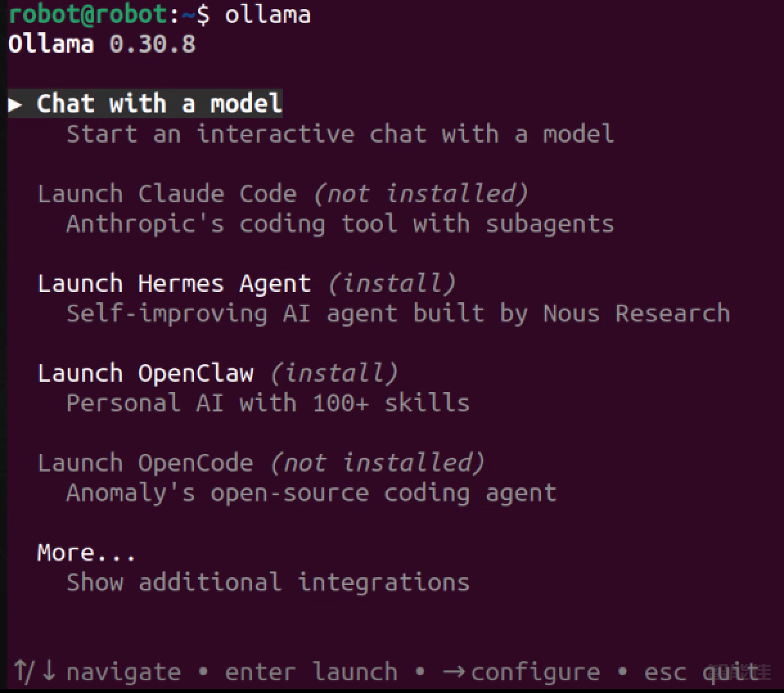The width and height of the screenshot is (784, 693).
Task: Click (install) next to Hermes Agent
Action: click(x=392, y=283)
